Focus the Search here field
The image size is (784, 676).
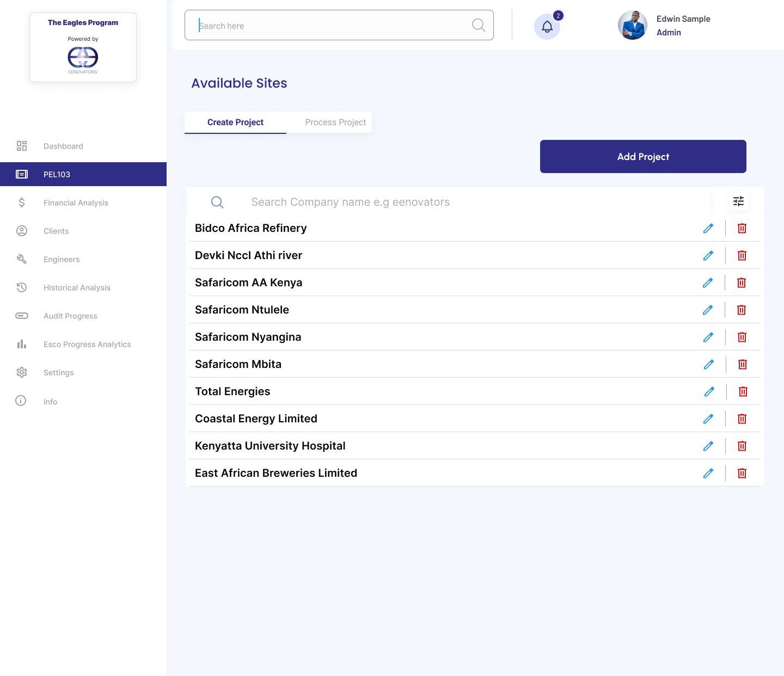[x=339, y=25]
